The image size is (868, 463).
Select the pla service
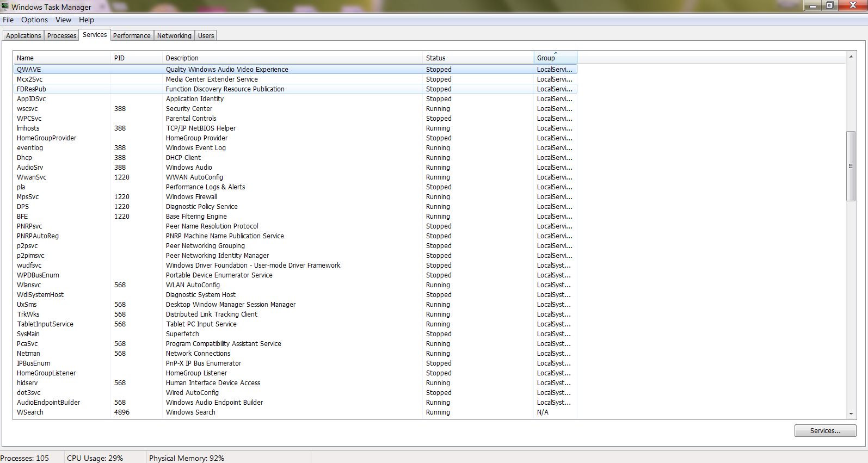click(x=295, y=187)
